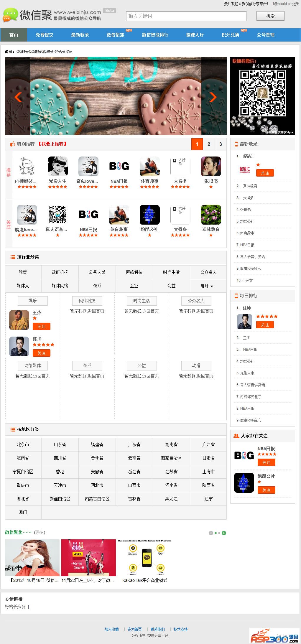Image resolution: width=301 pixels, height=644 pixels.
Task: Follow 跑酷公社 in 大家都在关注
Action: click(x=267, y=490)
